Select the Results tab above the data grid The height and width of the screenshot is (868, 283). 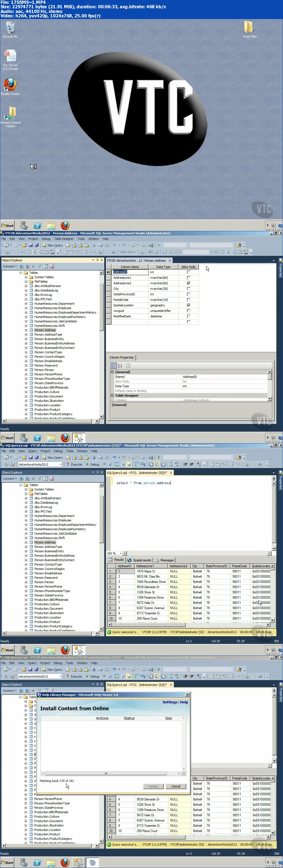point(116,560)
